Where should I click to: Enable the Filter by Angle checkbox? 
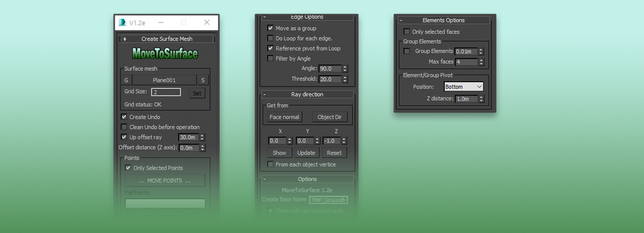pos(270,58)
